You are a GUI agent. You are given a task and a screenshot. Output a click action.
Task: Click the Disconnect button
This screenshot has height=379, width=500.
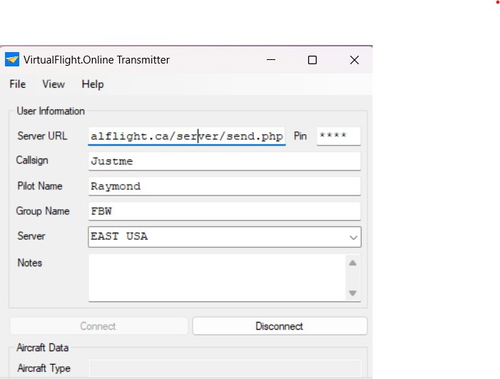(280, 326)
